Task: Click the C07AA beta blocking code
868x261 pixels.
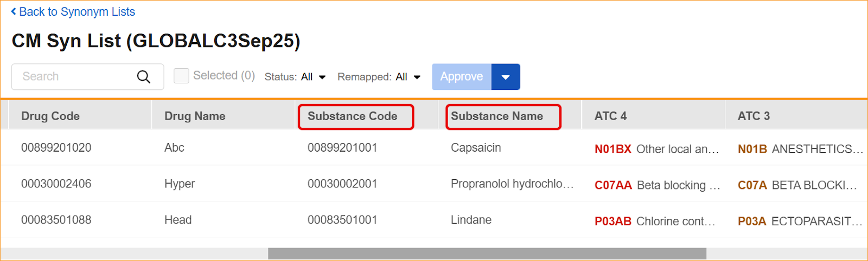Action: click(x=613, y=185)
